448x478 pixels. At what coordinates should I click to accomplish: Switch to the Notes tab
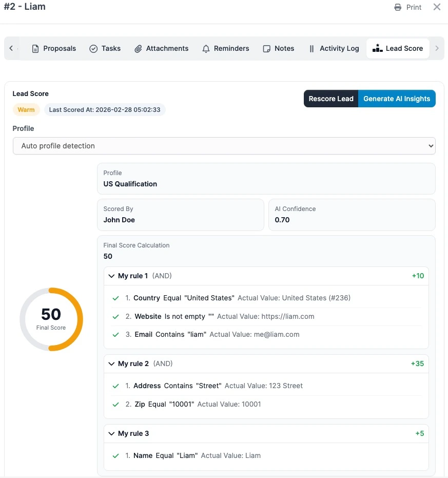(x=278, y=48)
